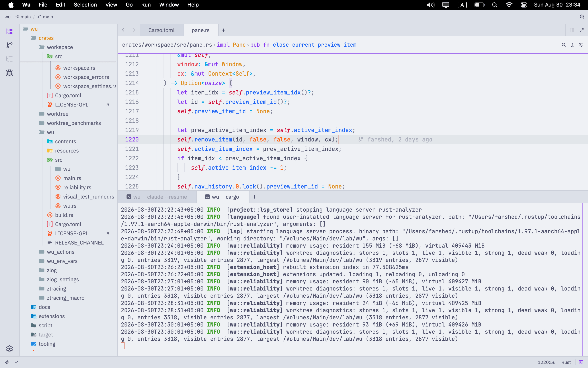Expand the worktree folder
Image resolution: width=588 pixels, height=368 pixels.
tap(58, 114)
